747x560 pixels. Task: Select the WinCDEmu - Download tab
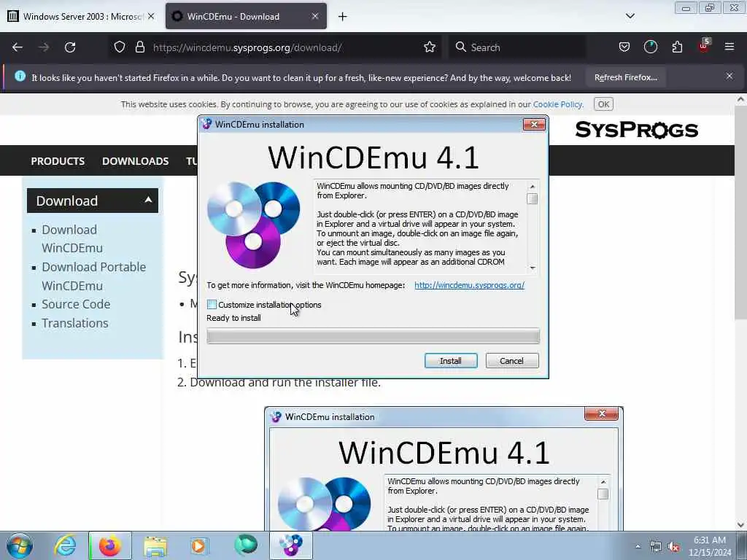click(x=247, y=16)
